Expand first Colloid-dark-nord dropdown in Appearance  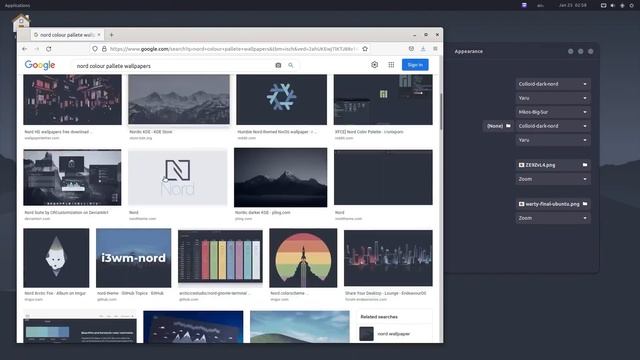553,84
